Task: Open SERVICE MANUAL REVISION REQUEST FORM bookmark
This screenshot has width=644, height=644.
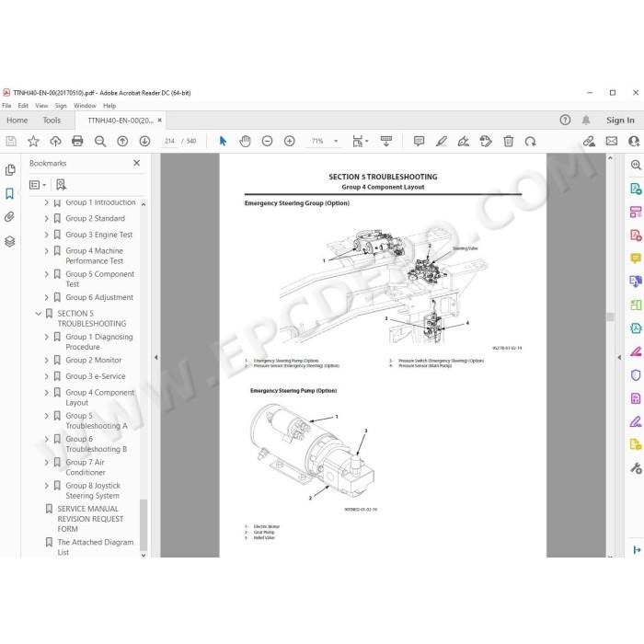Action: 90,519
